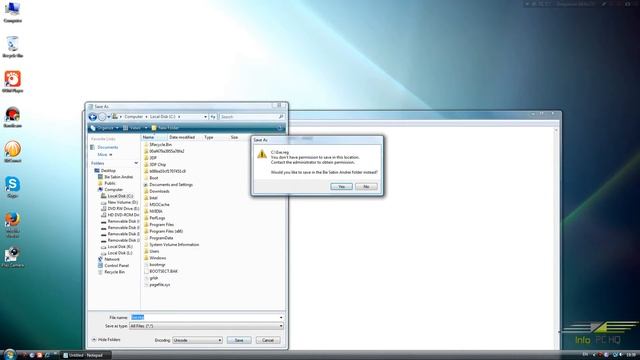Click No in the permission warning dialog
This screenshot has height=360, width=640.
pos(366,187)
